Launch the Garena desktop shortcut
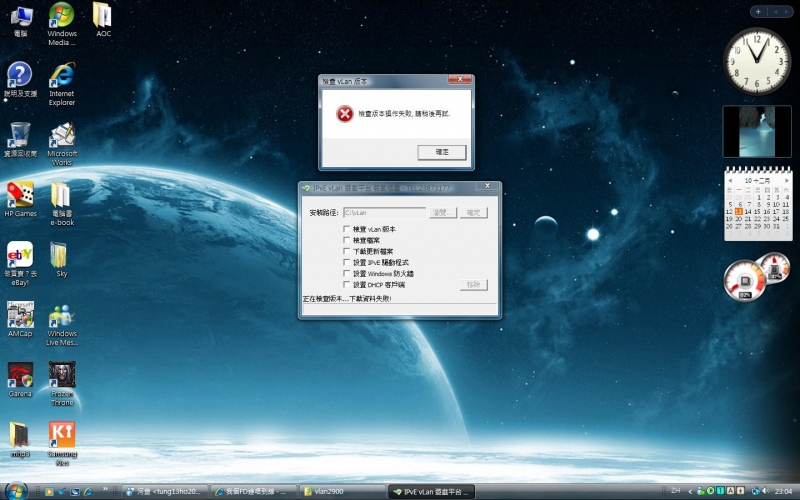The image size is (800, 500). click(x=20, y=380)
